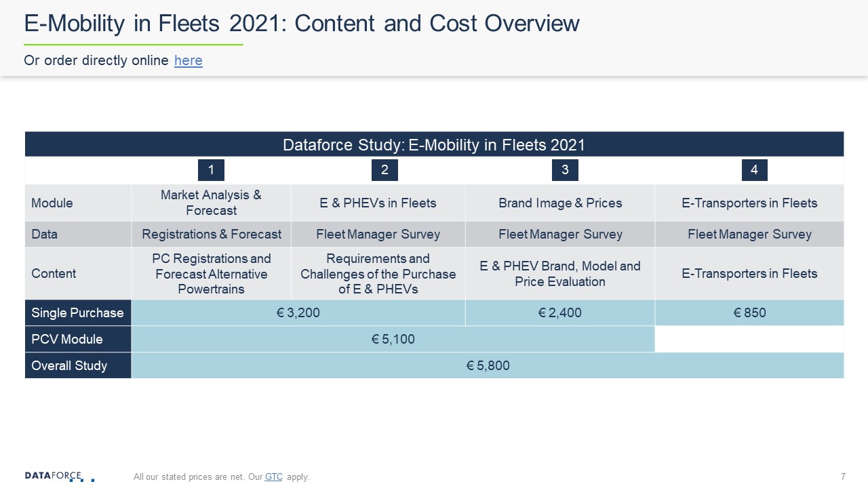Click 'E-Transporters in Fleets' in Module row
The image size is (868, 488).
tap(749, 203)
